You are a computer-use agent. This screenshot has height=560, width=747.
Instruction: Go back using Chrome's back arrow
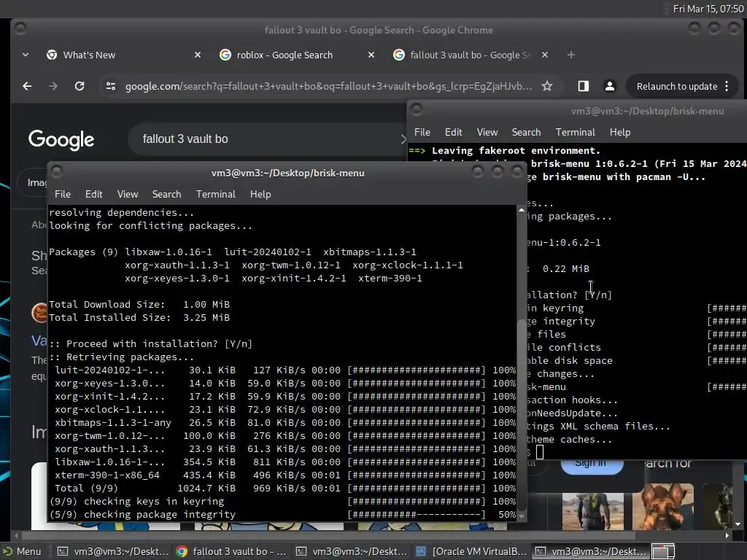point(27,86)
